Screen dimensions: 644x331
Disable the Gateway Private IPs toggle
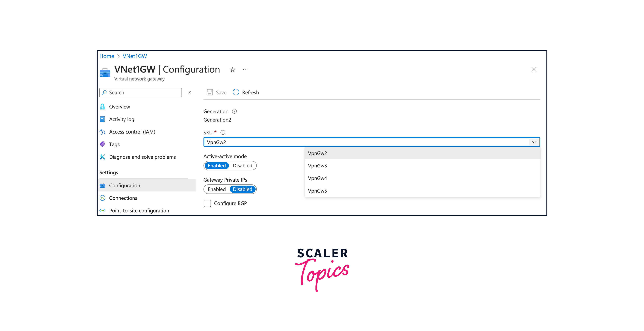[x=242, y=189]
